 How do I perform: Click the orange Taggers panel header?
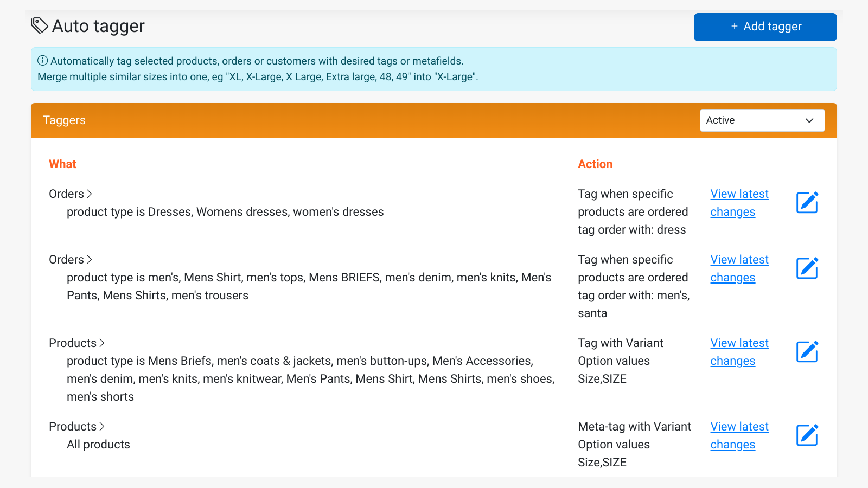click(x=64, y=120)
